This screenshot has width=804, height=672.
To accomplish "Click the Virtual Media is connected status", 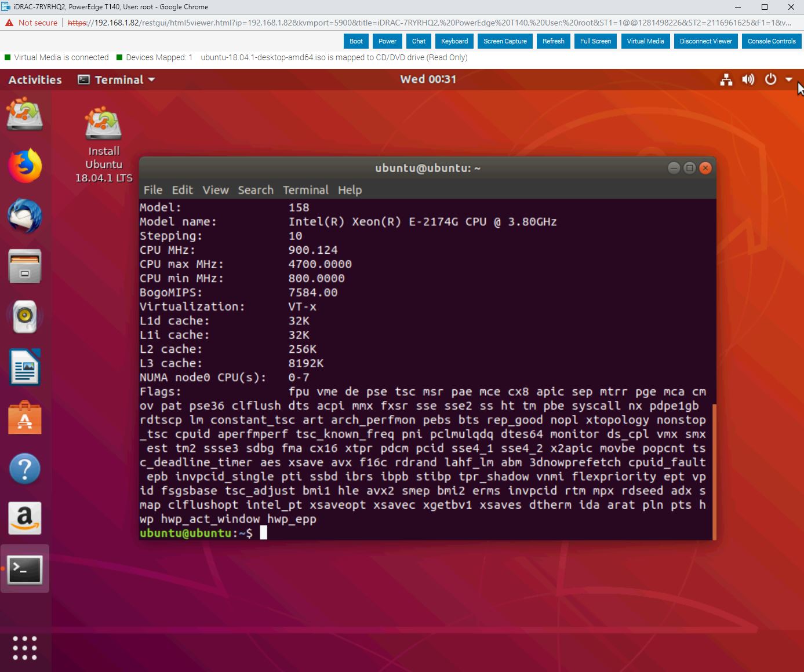I will pyautogui.click(x=57, y=57).
